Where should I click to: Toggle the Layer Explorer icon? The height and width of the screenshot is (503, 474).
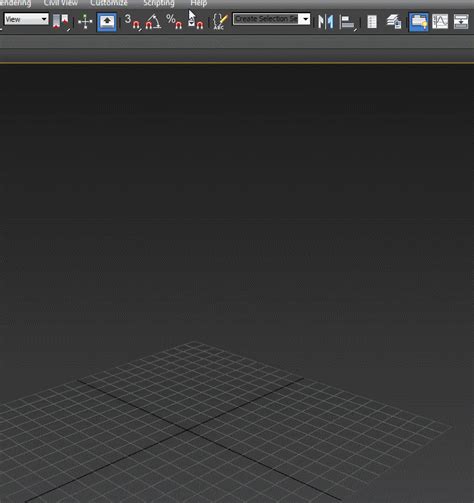coord(394,22)
